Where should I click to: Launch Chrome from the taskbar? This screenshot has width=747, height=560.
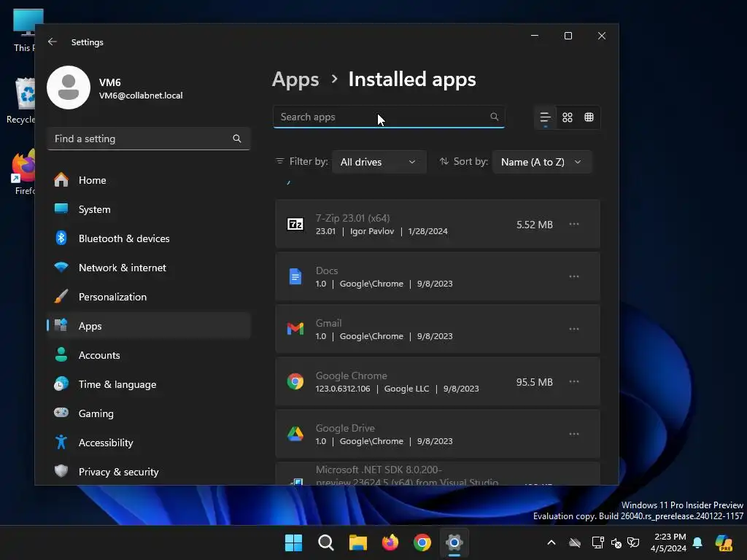(x=422, y=542)
